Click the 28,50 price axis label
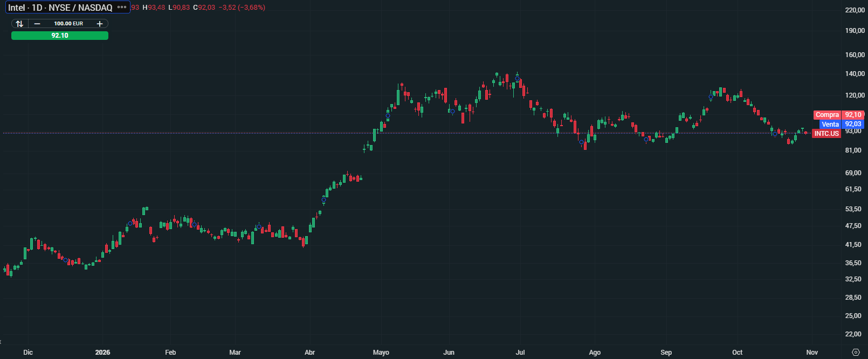 [x=853, y=298]
